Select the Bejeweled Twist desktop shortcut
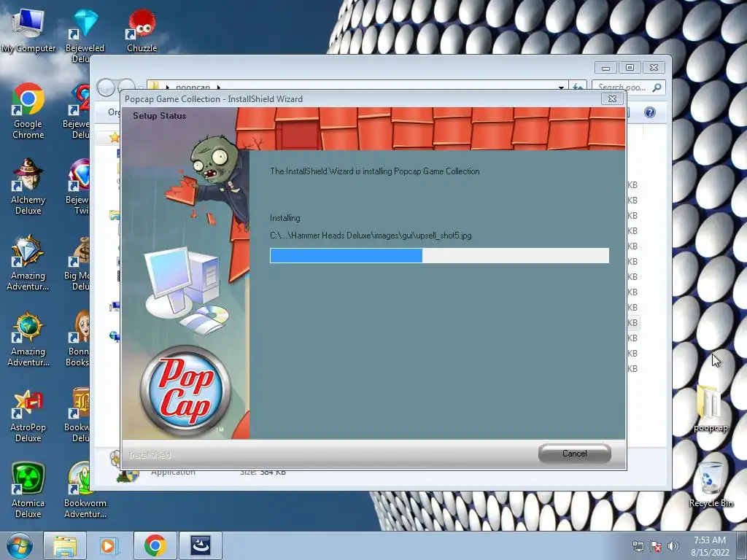This screenshot has height=560, width=747. [x=77, y=187]
